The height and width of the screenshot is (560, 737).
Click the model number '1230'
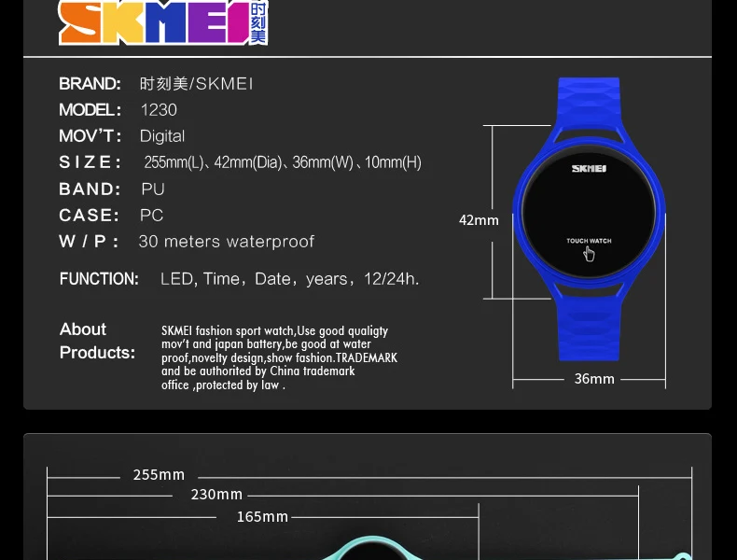tap(159, 110)
